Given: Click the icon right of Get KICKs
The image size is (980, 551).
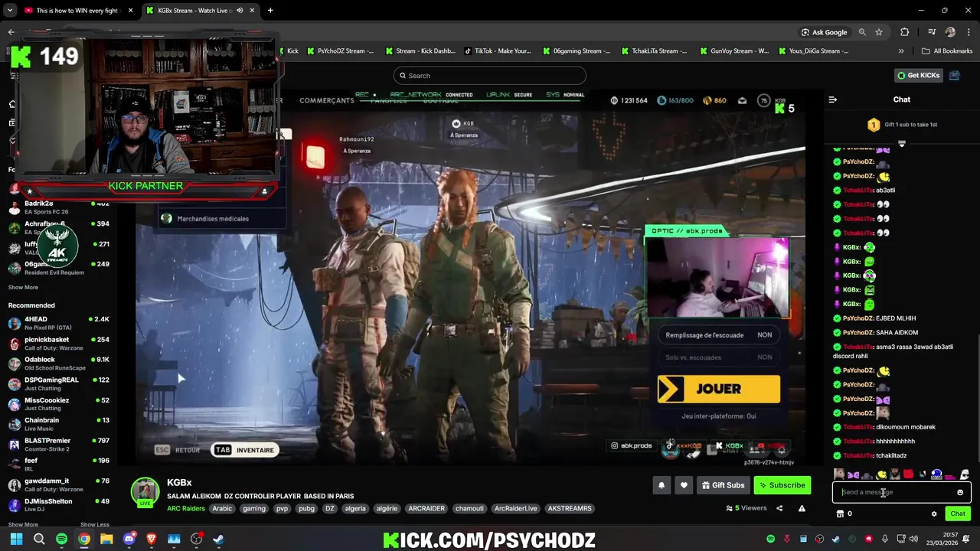Looking at the screenshot, I should tap(954, 75).
